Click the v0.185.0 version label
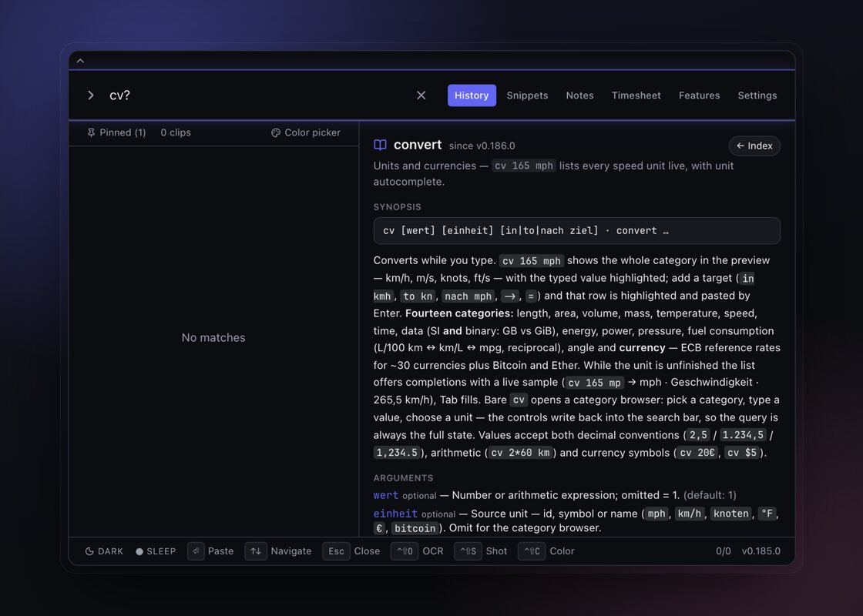Image resolution: width=863 pixels, height=616 pixels. click(761, 551)
